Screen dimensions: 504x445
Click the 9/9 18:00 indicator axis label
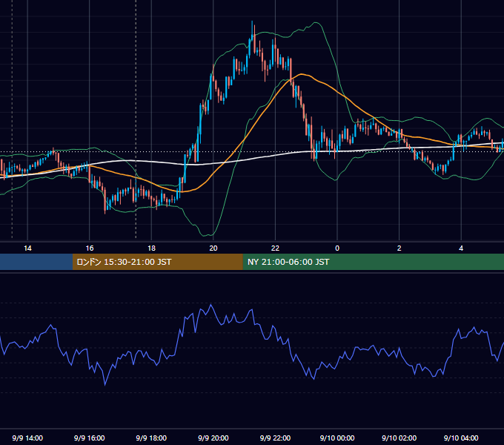click(151, 438)
